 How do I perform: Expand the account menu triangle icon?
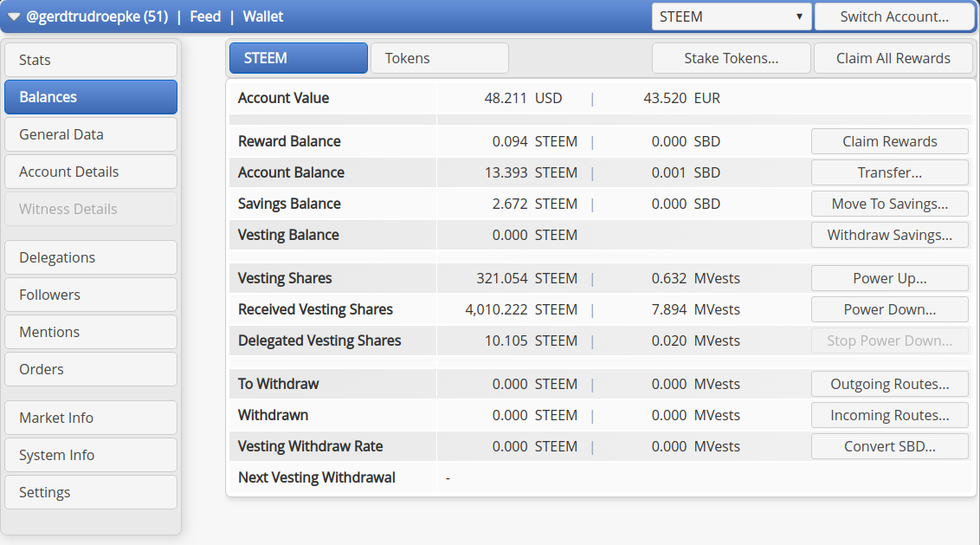click(14, 16)
